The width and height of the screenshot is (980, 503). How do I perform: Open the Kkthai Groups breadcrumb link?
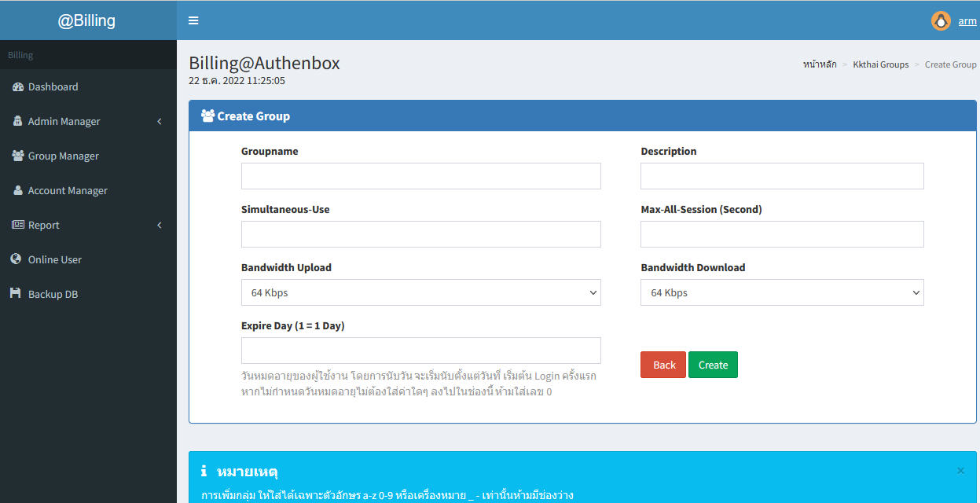(x=880, y=64)
